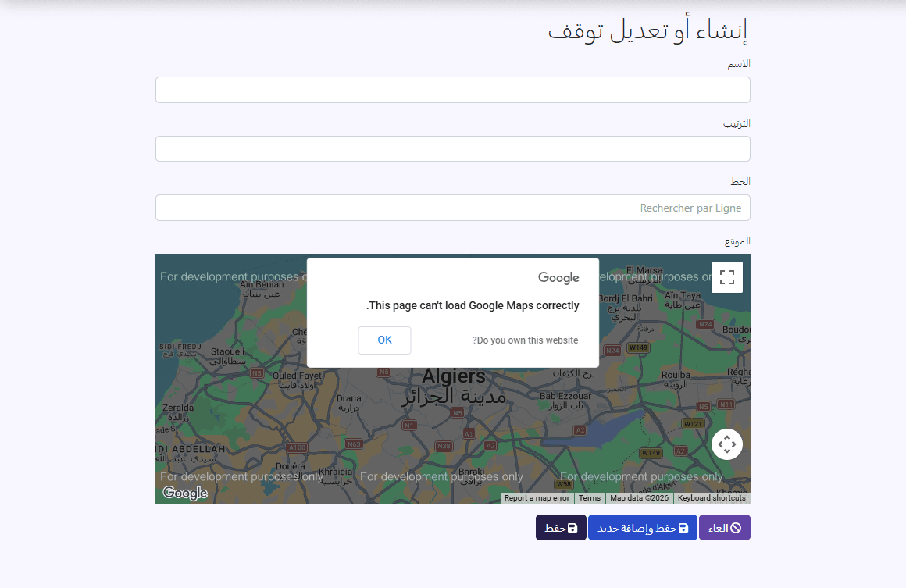Click the W149 road marker near Bordj El Bahri

click(x=638, y=347)
